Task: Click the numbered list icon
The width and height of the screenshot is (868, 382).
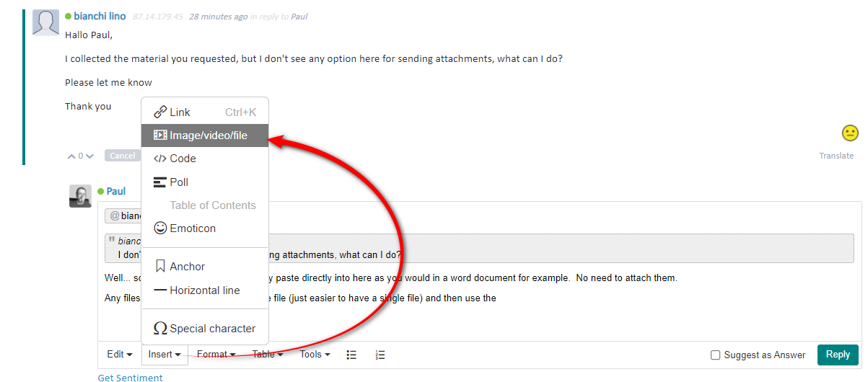Action: [380, 355]
